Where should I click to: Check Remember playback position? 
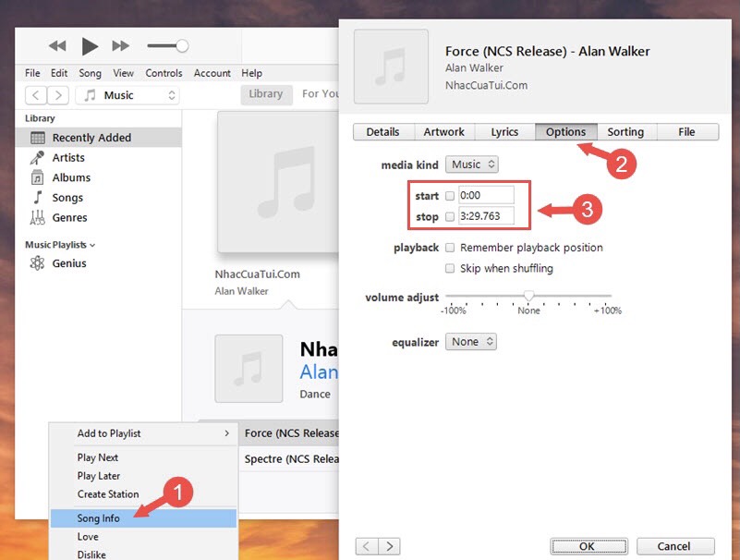pyautogui.click(x=450, y=248)
